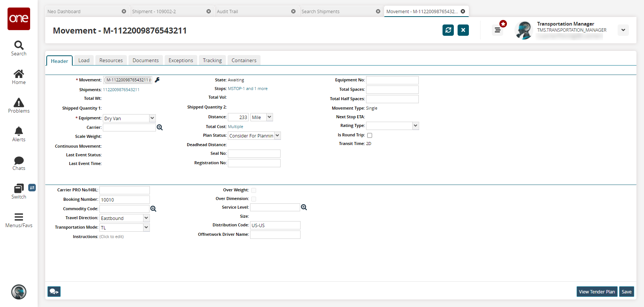Toggle the Over Dimension checkbox

pyautogui.click(x=253, y=199)
